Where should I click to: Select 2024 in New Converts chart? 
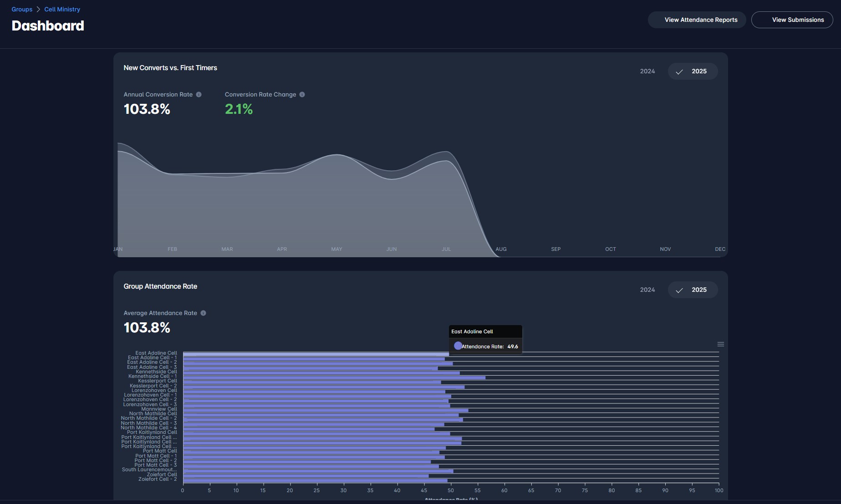pyautogui.click(x=647, y=71)
